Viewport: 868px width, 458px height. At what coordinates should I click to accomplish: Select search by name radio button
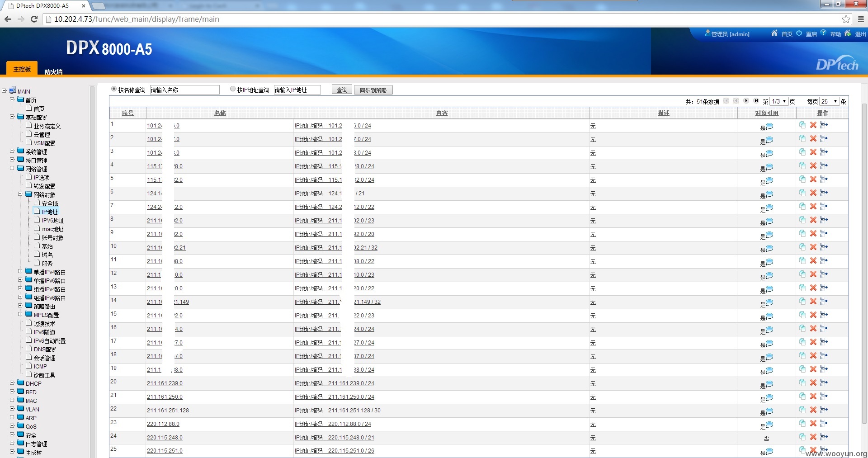pyautogui.click(x=114, y=89)
